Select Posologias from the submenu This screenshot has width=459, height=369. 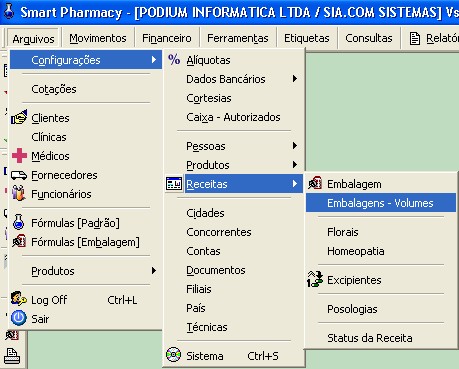352,309
